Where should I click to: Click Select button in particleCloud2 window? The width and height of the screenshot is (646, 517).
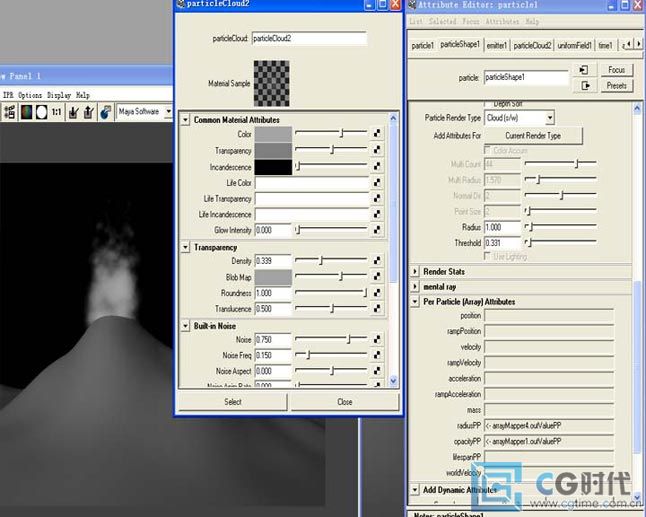232,402
